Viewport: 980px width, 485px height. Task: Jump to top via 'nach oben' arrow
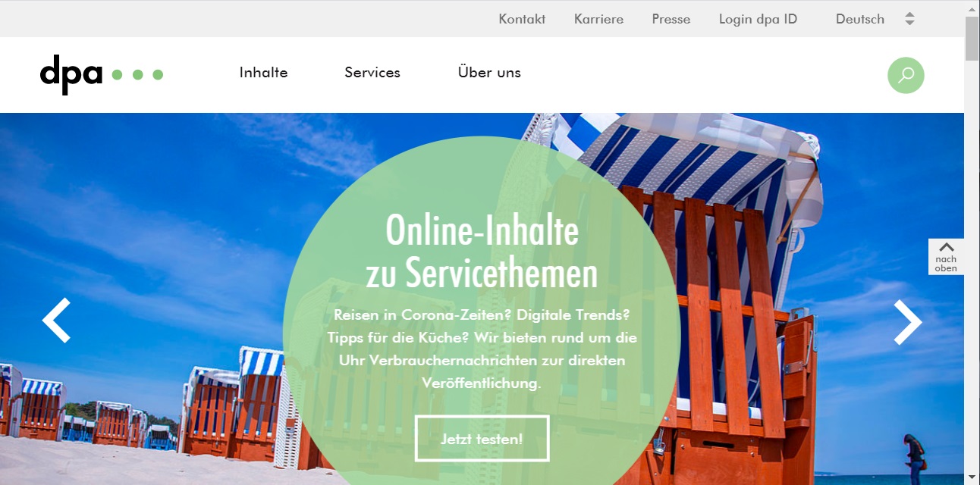click(x=946, y=257)
